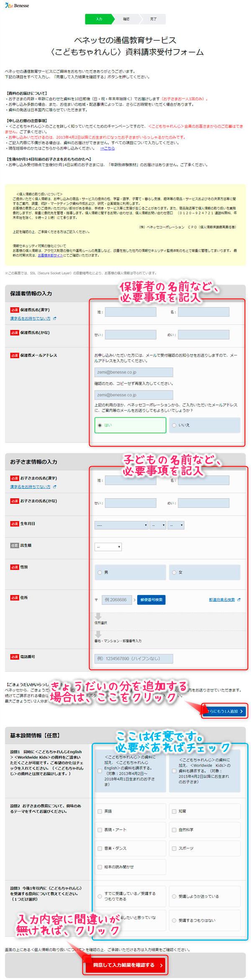The height and width of the screenshot is (980, 251).
Task: Open the 生年月日 year dropdown
Action: [121, 525]
